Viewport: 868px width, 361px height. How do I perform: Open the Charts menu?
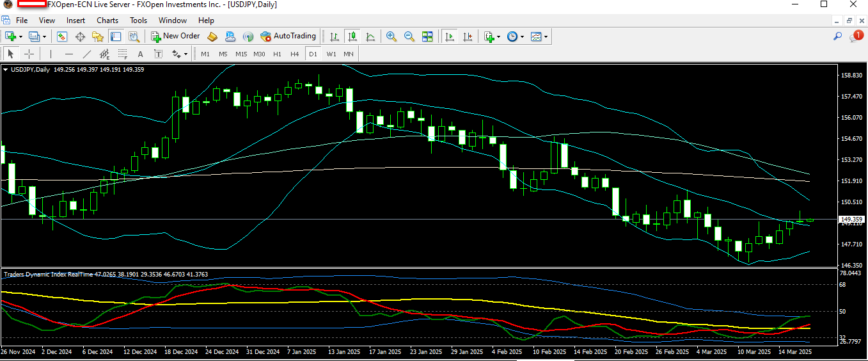click(x=107, y=20)
